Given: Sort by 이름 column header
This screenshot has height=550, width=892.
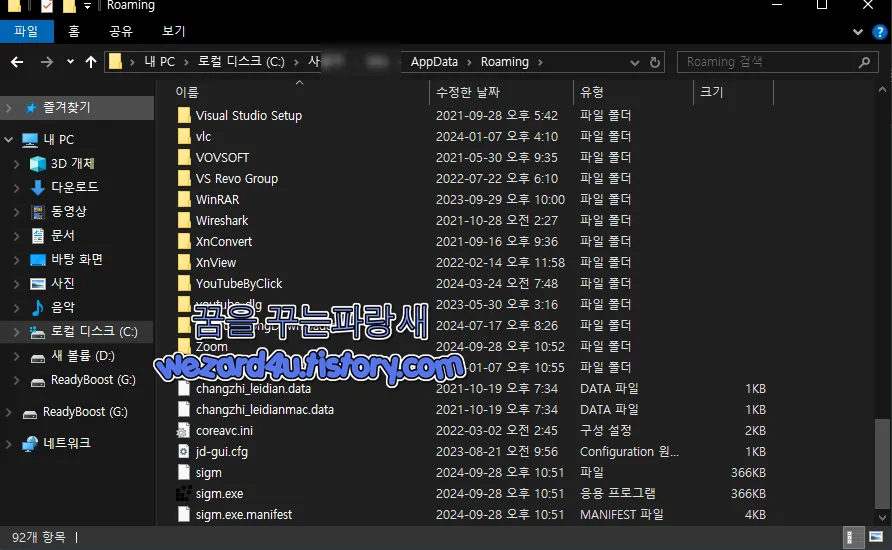Looking at the screenshot, I should tap(187, 92).
